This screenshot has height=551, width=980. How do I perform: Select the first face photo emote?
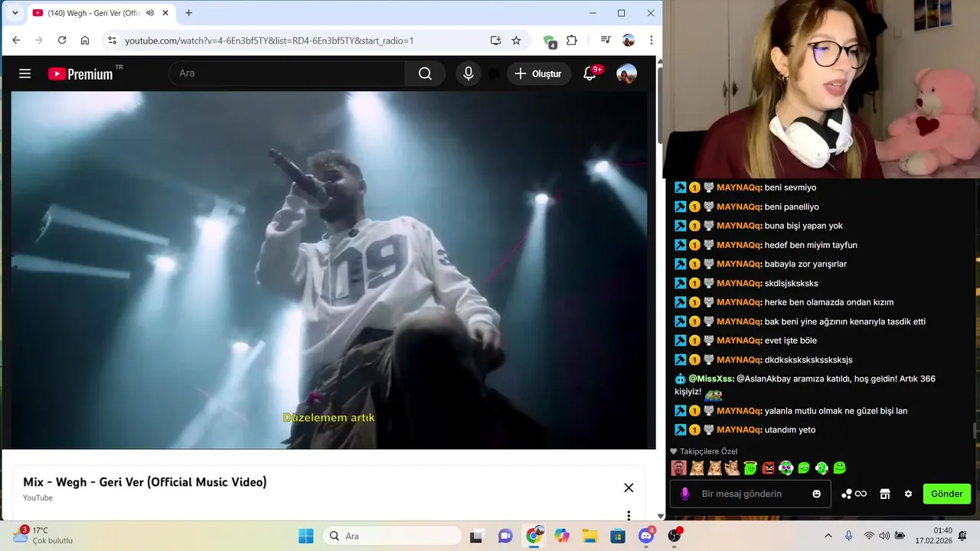(x=678, y=468)
